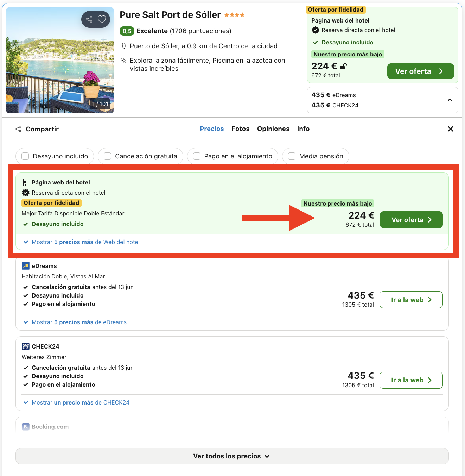Click the eDreams logo icon

point(26,266)
